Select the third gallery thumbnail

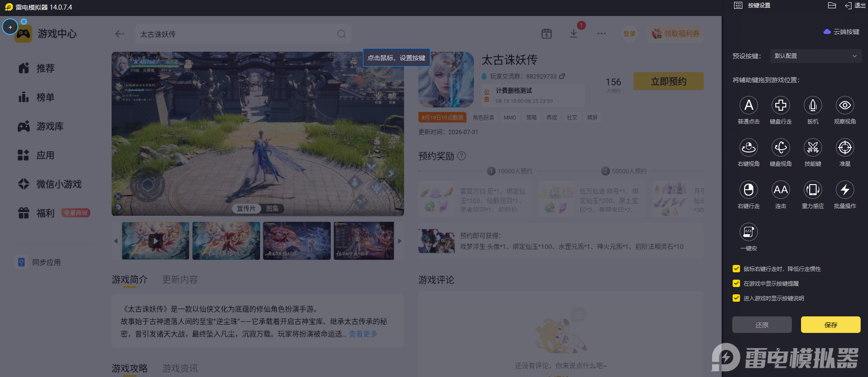click(x=297, y=241)
